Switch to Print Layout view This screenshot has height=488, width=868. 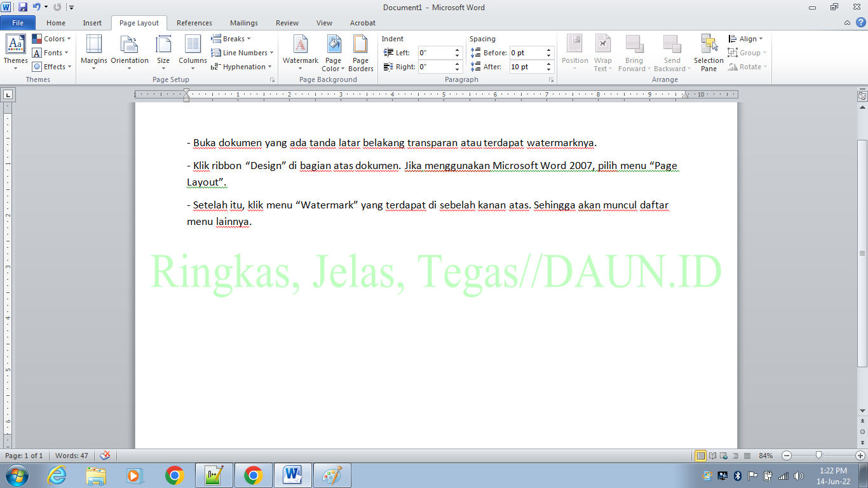click(700, 456)
